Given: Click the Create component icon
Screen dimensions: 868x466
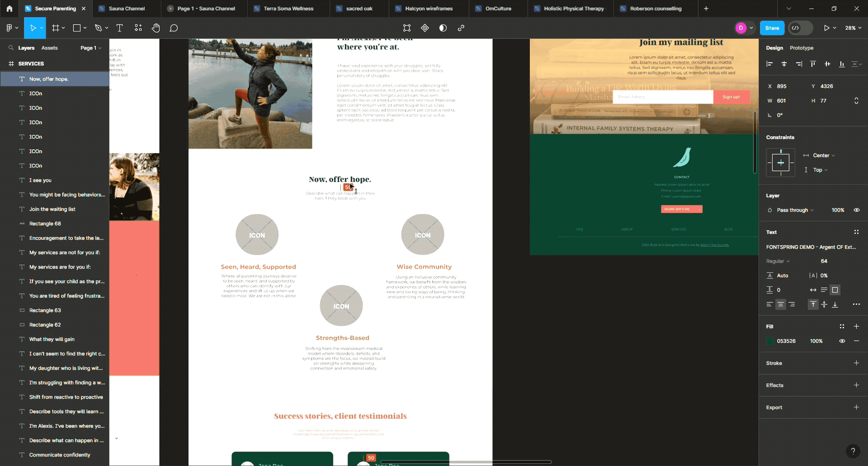Looking at the screenshot, I should (425, 28).
